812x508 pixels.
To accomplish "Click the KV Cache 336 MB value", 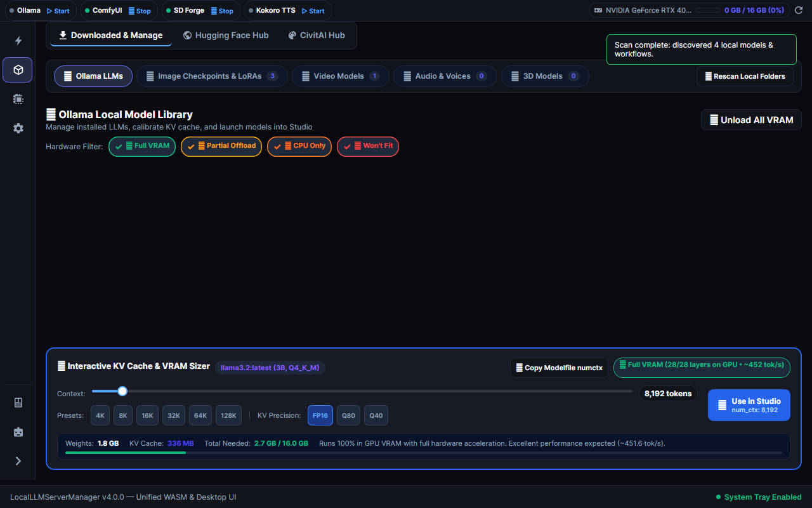I will tap(181, 443).
